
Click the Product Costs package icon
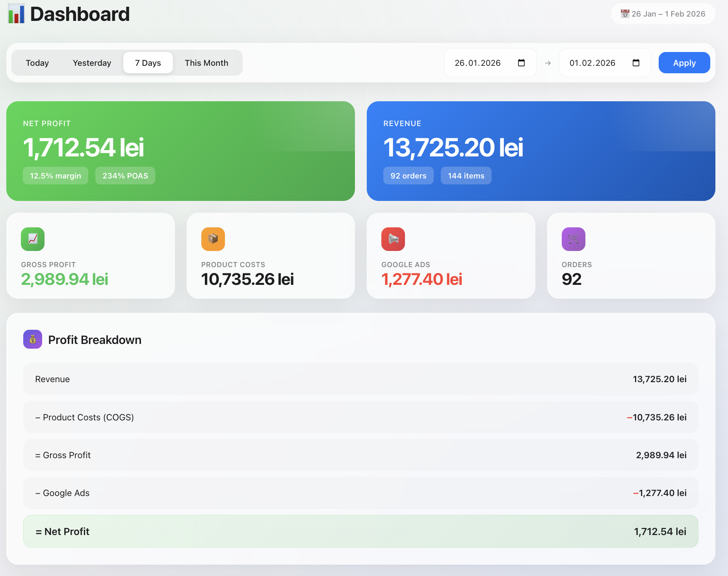coord(213,239)
